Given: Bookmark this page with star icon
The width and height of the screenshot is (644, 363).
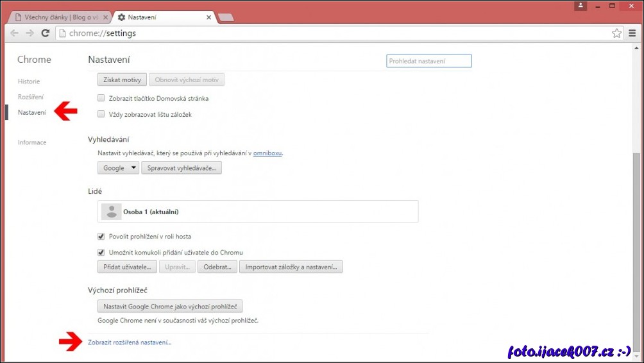Looking at the screenshot, I should pyautogui.click(x=616, y=33).
